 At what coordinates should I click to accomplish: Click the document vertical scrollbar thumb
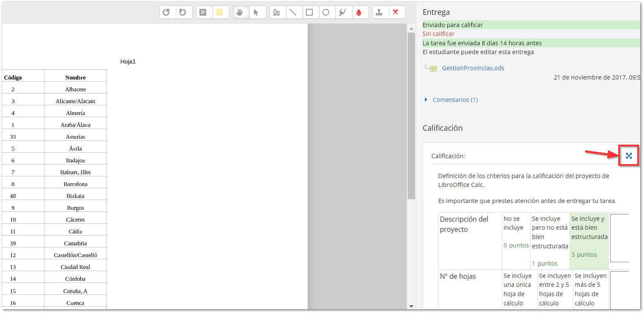pyautogui.click(x=411, y=116)
